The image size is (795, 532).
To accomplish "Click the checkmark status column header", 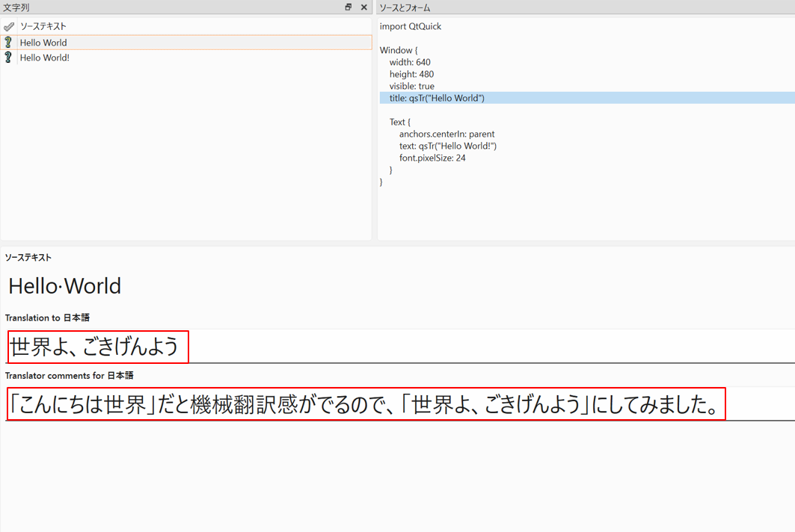I will (x=9, y=26).
